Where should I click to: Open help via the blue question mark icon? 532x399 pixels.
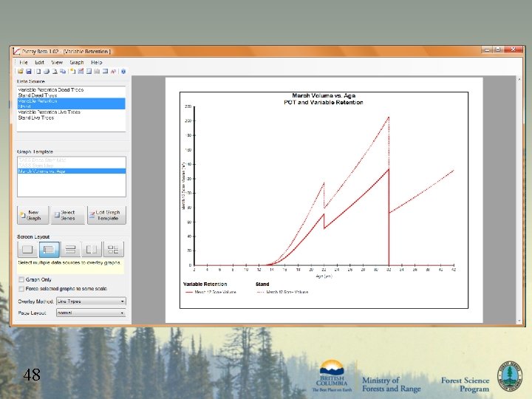123,71
